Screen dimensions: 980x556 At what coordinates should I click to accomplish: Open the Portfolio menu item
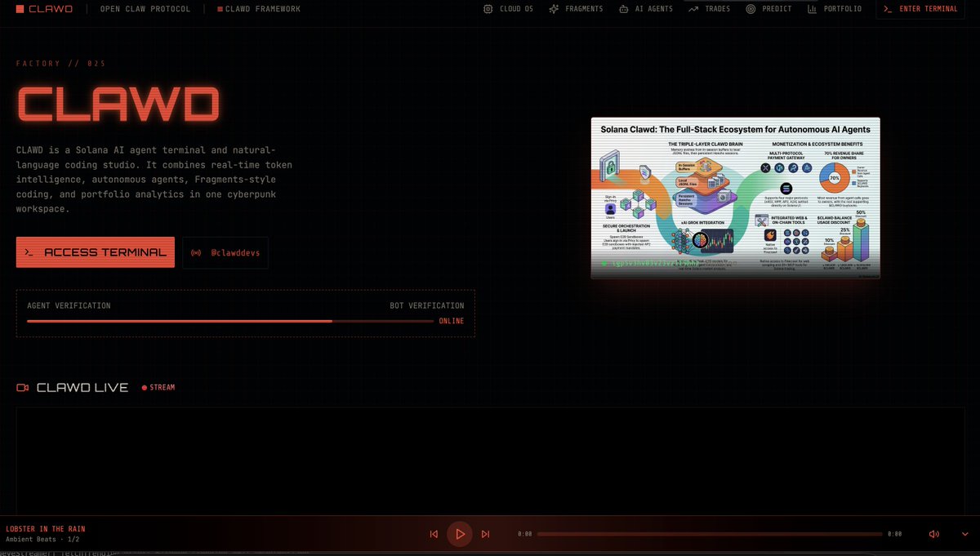click(x=835, y=9)
